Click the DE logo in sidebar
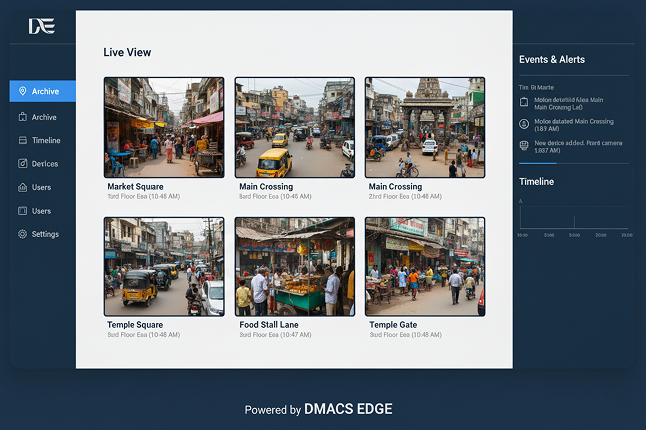Viewport: 646px width, 430px height. (x=42, y=26)
